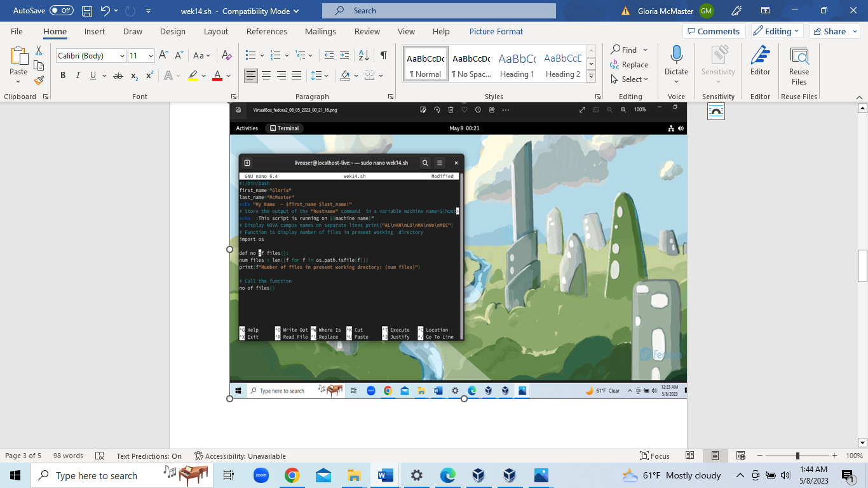The width and height of the screenshot is (868, 488).
Task: Sort the selected text alphabetically
Action: [x=363, y=55]
